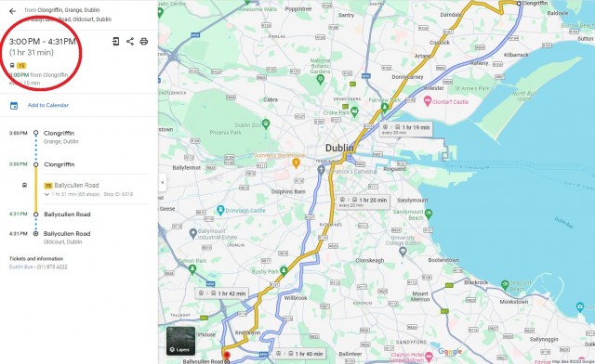Click the Blackrock label on the map

tap(476, 282)
